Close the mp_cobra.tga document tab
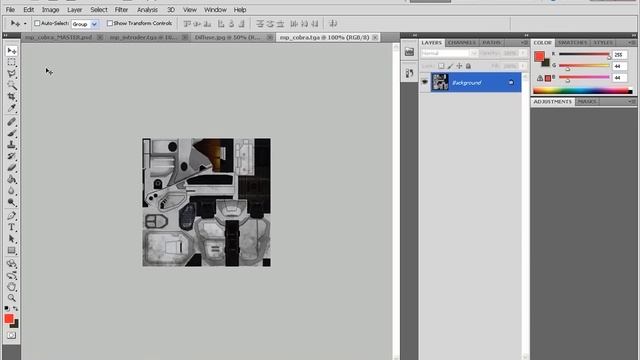 click(375, 37)
